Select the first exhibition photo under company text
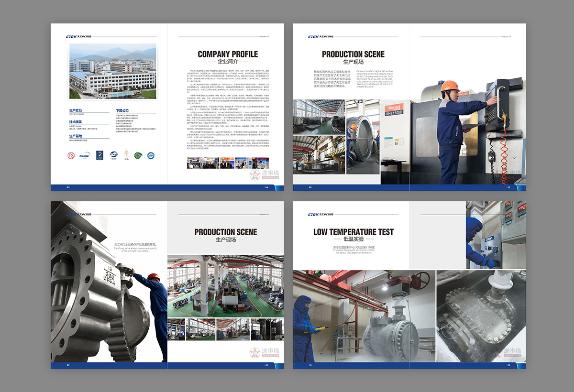 (194, 163)
